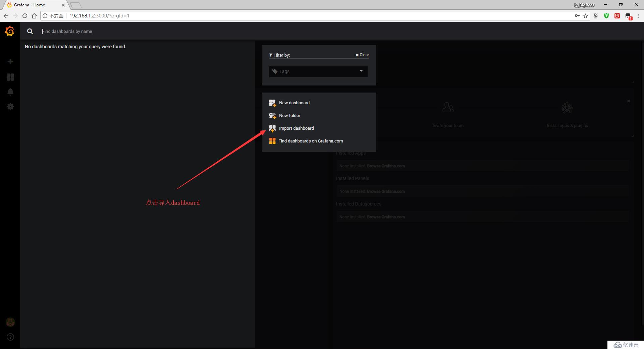Reload the current page
Screen dimensions: 644x349
tap(25, 16)
